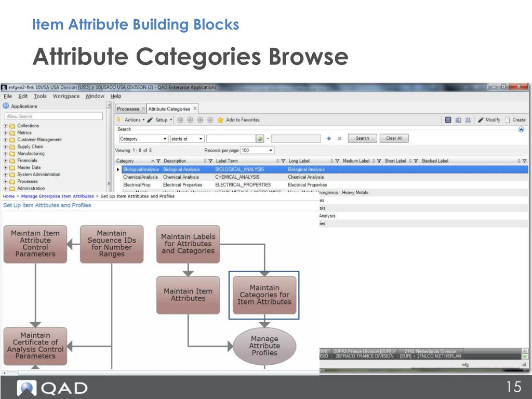Sort by the Category column header
This screenshot has width=532, height=399.
coord(125,161)
